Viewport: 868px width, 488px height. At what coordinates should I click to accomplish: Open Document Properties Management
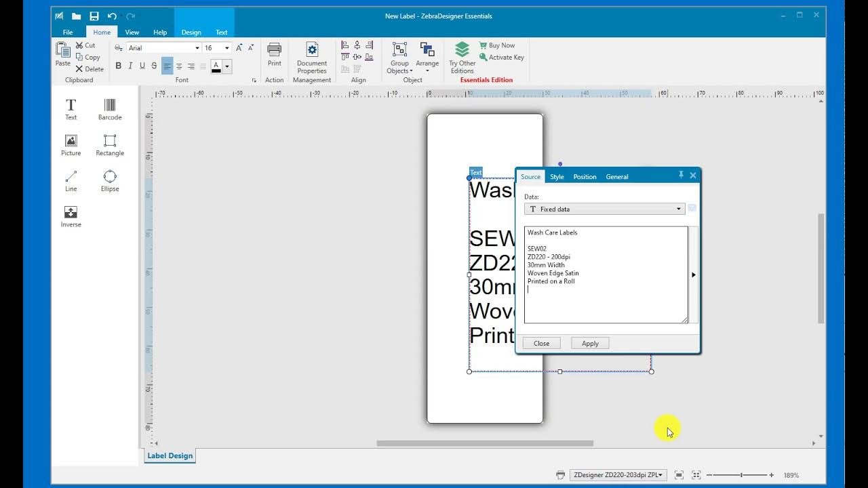pyautogui.click(x=311, y=60)
